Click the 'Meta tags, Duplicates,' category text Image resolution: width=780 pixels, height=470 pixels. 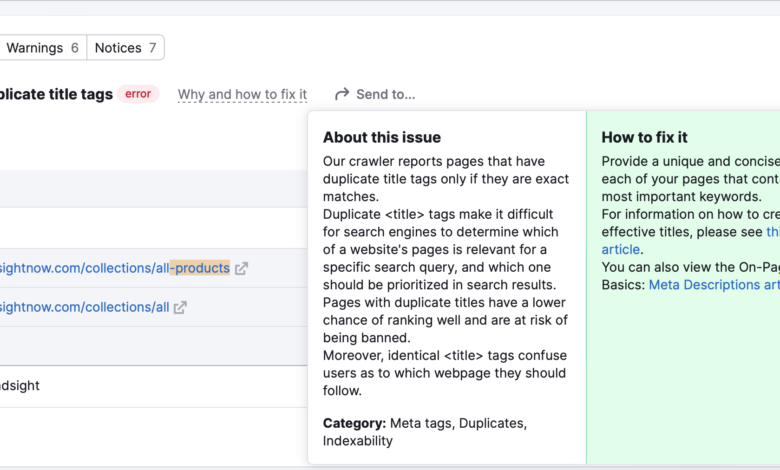(x=458, y=423)
